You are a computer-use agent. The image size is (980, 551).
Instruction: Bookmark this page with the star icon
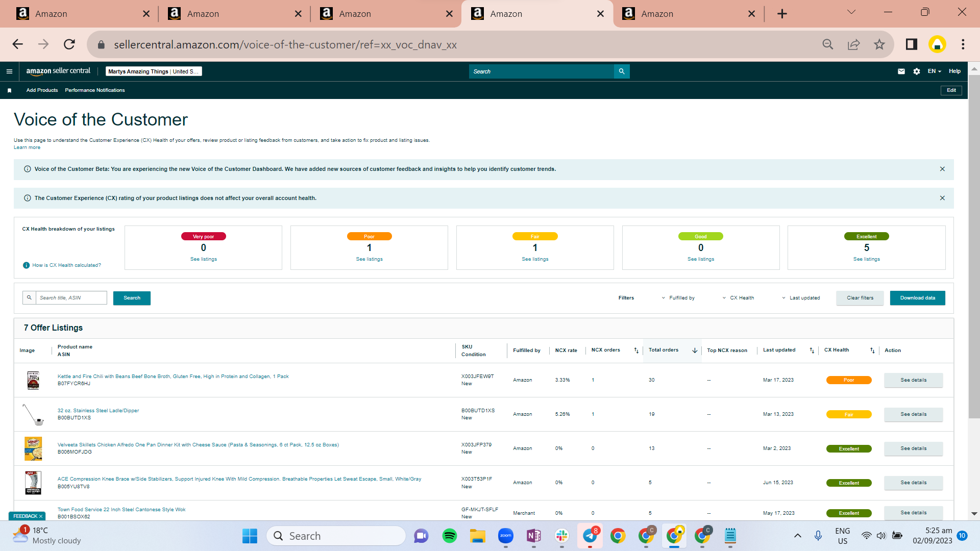(879, 44)
